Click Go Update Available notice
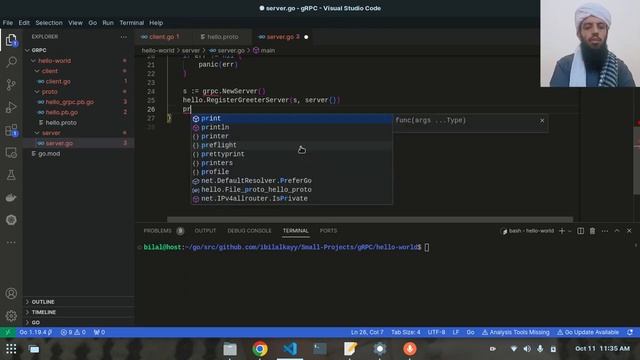This screenshot has width=640, height=360. pos(588,332)
